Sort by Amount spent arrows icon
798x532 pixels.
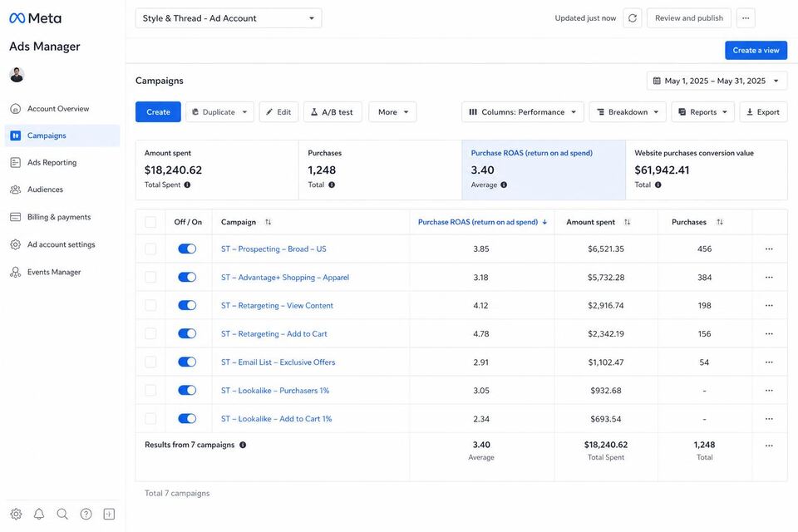pos(627,222)
